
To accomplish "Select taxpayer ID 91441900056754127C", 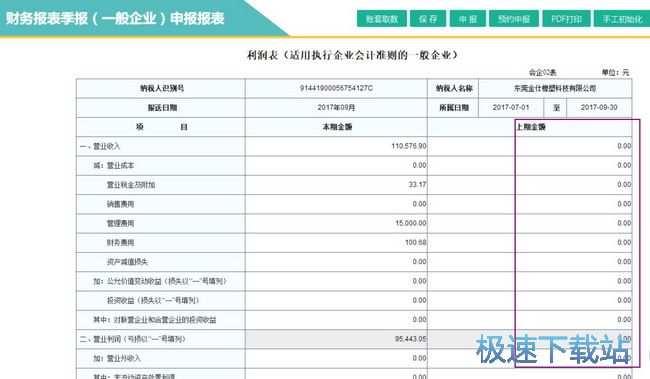I will click(x=336, y=88).
